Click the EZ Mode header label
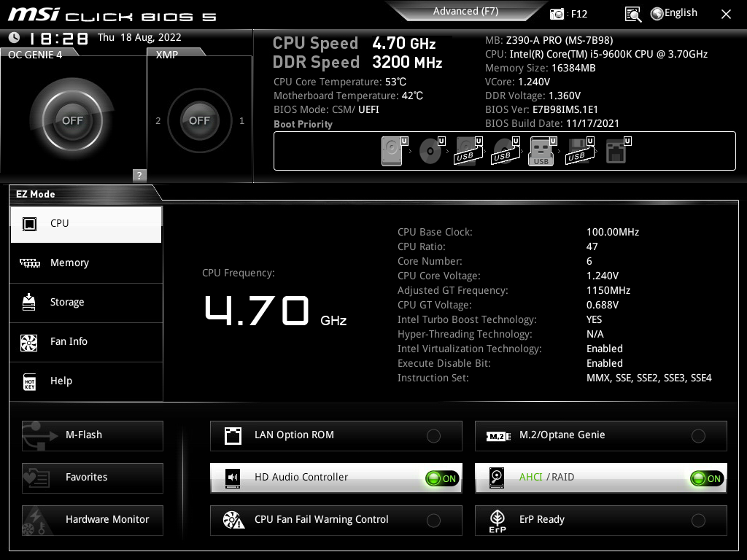 (36, 194)
